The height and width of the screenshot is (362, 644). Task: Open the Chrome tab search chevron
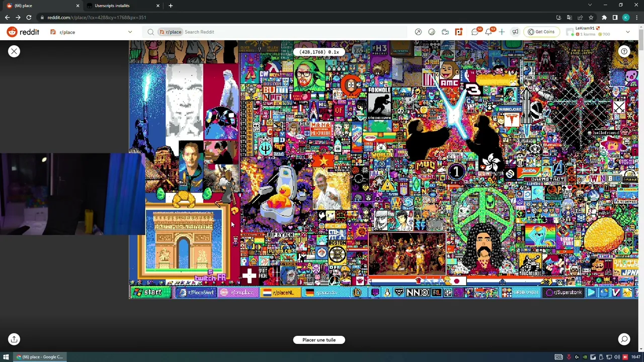click(590, 5)
